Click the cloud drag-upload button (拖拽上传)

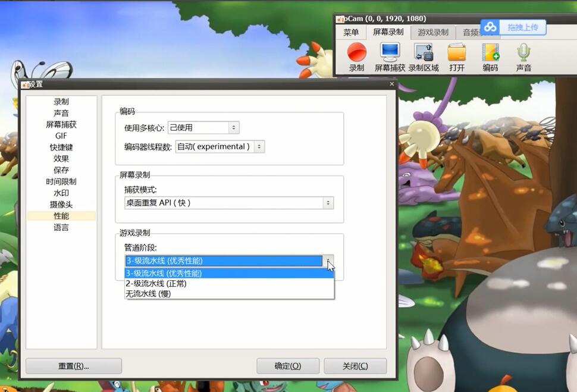513,27
